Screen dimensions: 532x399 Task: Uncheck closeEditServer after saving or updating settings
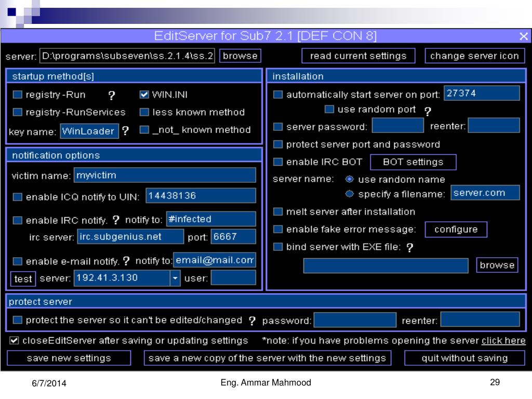coord(14,340)
